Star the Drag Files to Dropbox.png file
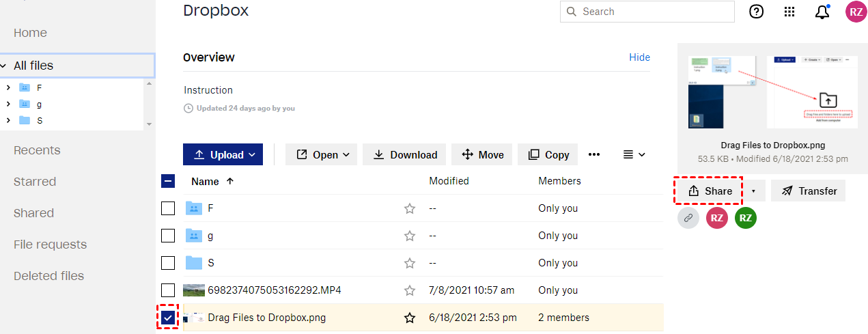Screen dimensions: 868x334 [x=410, y=318]
